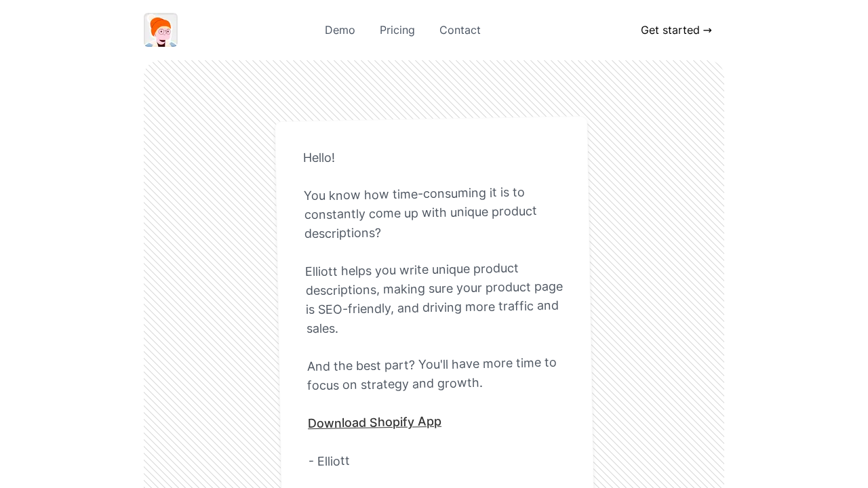Click the word "Shopify" in the download link
This screenshot has width=868, height=488.
(392, 422)
